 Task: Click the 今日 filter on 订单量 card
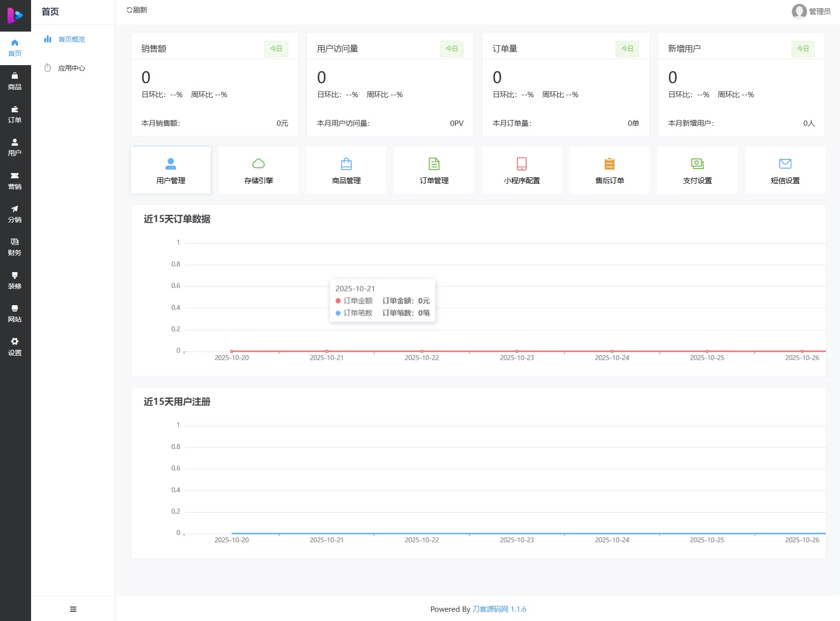[627, 49]
